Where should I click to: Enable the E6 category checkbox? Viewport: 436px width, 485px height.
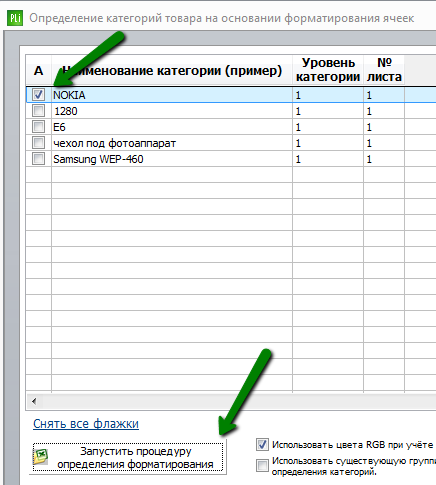click(x=38, y=126)
